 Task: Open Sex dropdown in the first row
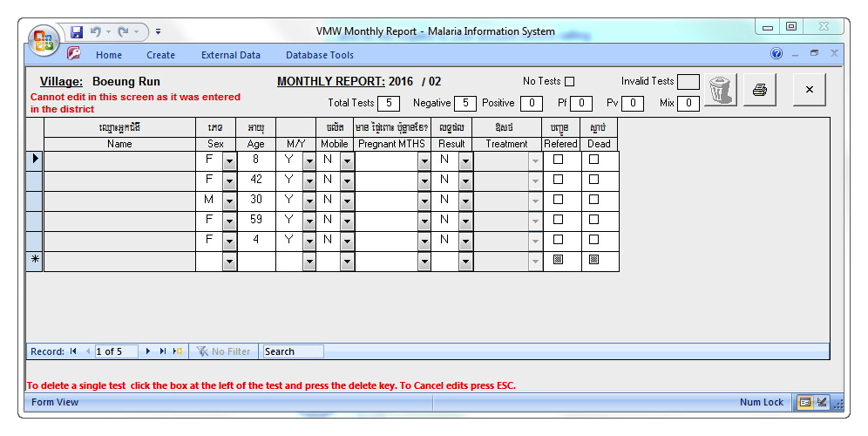click(x=229, y=160)
